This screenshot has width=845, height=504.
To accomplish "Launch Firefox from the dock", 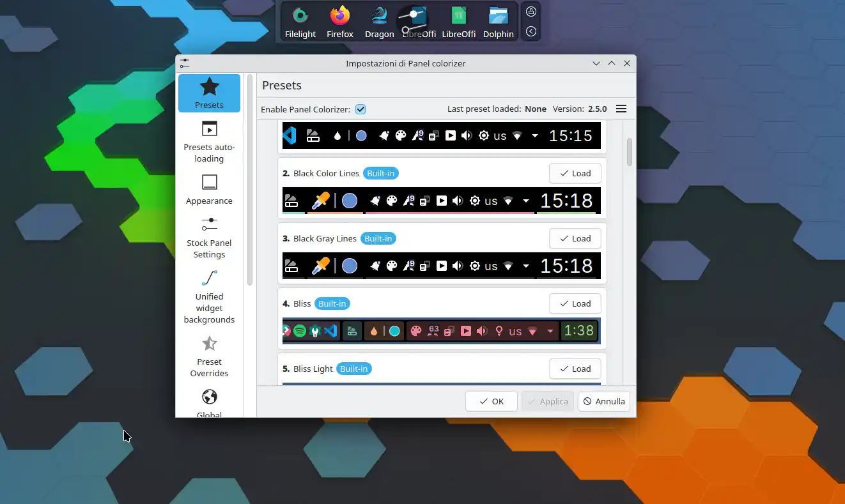I will 339,20.
